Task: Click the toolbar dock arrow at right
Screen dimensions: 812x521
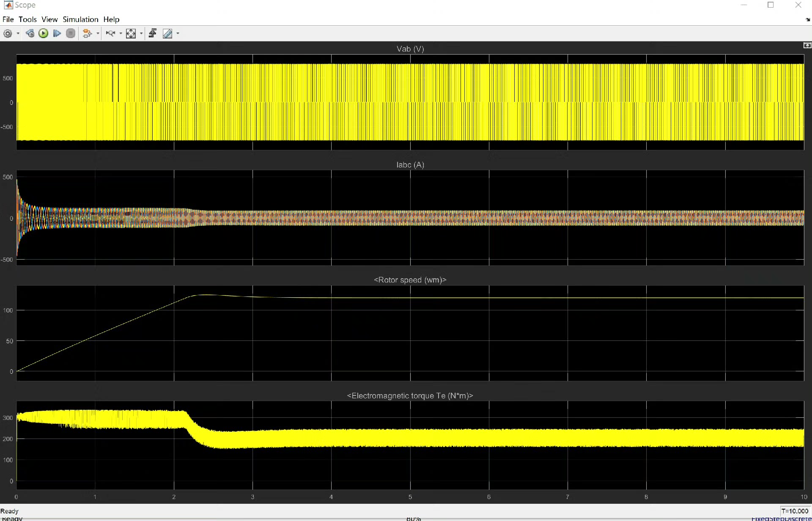Action: 807,19
